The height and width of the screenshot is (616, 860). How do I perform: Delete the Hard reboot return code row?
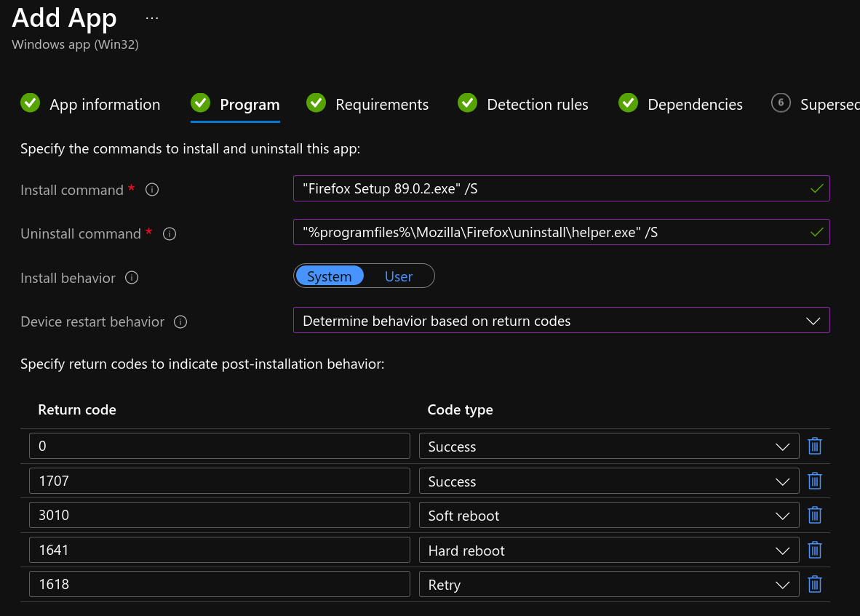(814, 550)
